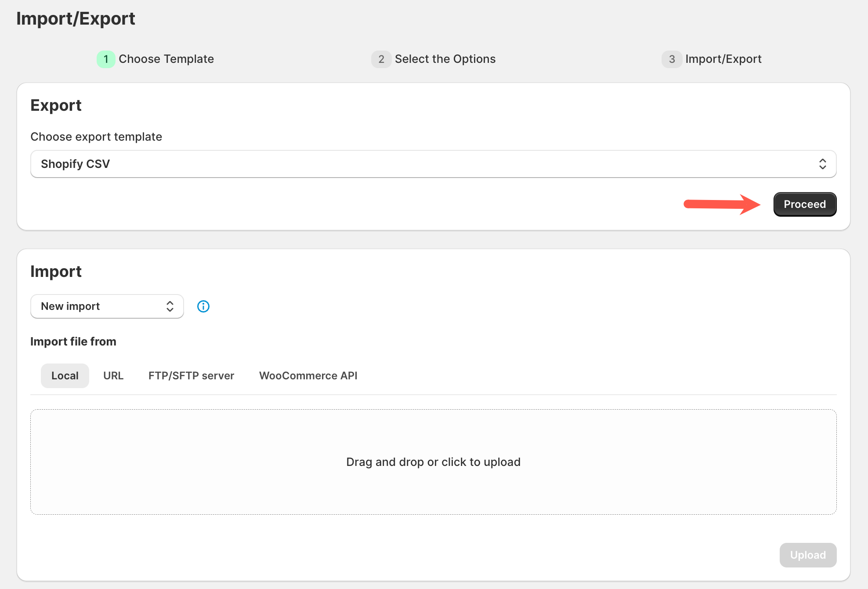This screenshot has width=868, height=589.
Task: Click the Import/Export page heading
Action: [x=76, y=18]
